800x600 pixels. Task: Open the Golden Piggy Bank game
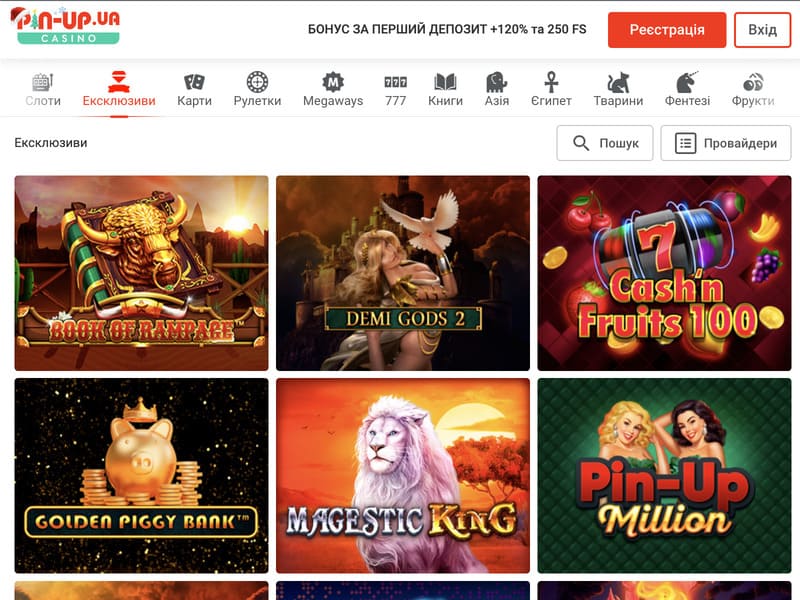[x=141, y=475]
